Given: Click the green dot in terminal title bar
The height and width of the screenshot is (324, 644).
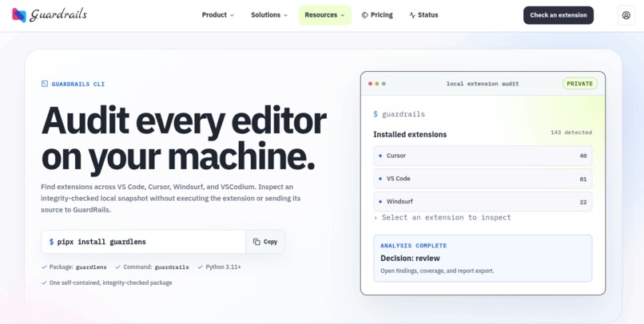Looking at the screenshot, I should (384, 84).
